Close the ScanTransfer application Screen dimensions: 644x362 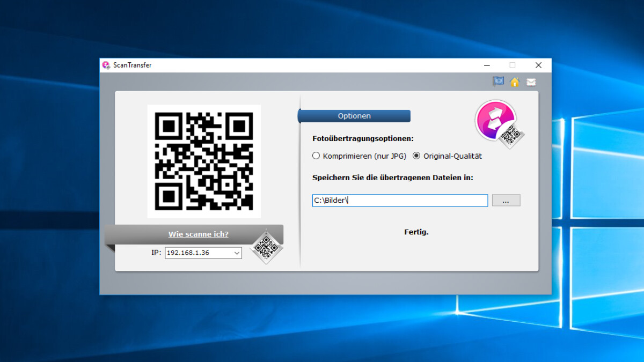pyautogui.click(x=538, y=65)
